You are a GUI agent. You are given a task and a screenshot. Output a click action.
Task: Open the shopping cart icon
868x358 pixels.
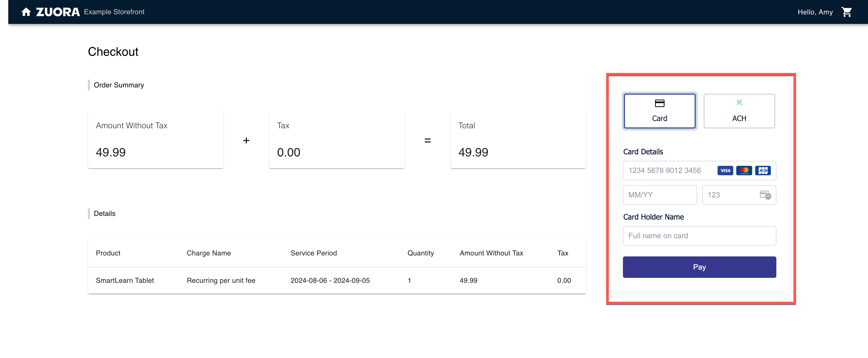pos(847,12)
